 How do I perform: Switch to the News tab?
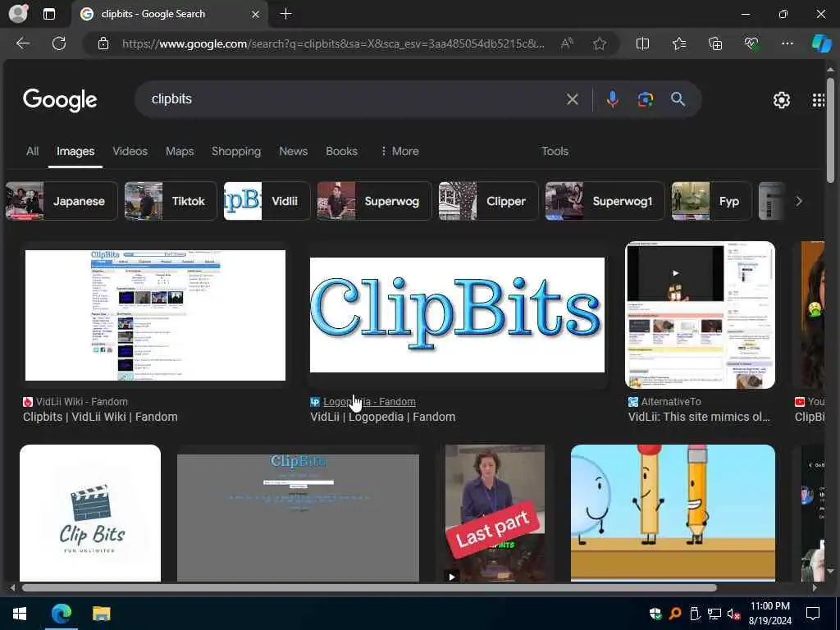293,152
